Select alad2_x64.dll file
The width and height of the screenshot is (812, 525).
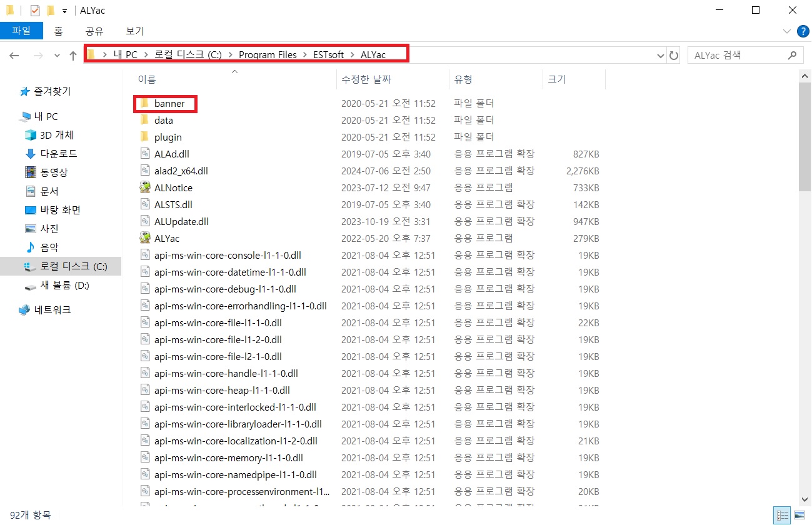pyautogui.click(x=181, y=171)
